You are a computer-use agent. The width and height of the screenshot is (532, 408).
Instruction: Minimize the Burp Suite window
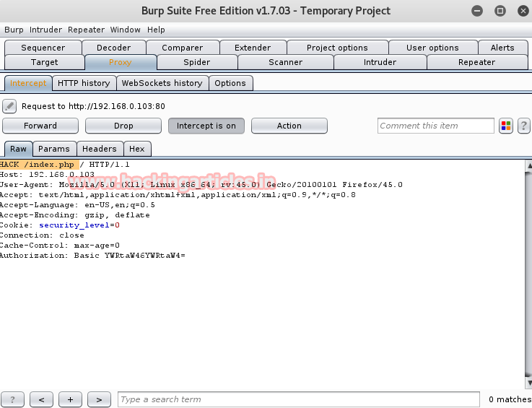point(477,11)
